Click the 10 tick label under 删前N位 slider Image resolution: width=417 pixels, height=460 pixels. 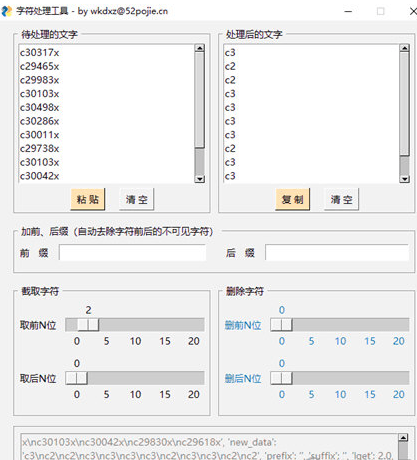pyautogui.click(x=340, y=341)
